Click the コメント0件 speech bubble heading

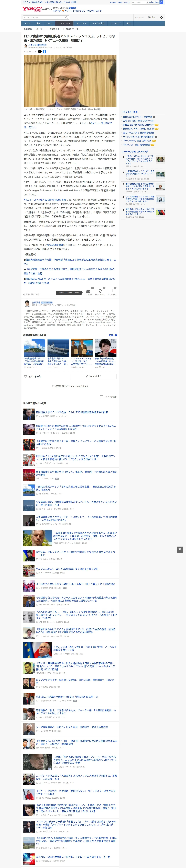click(32, 376)
